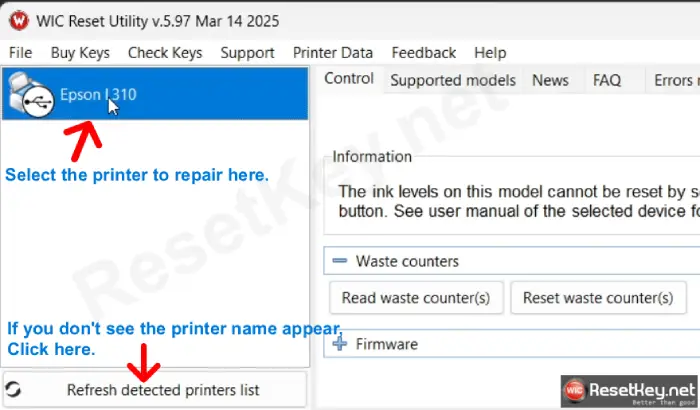Click the WIC Reset Utility logo icon
Image resolution: width=700 pixels, height=410 pixels.
pyautogui.click(x=19, y=21)
